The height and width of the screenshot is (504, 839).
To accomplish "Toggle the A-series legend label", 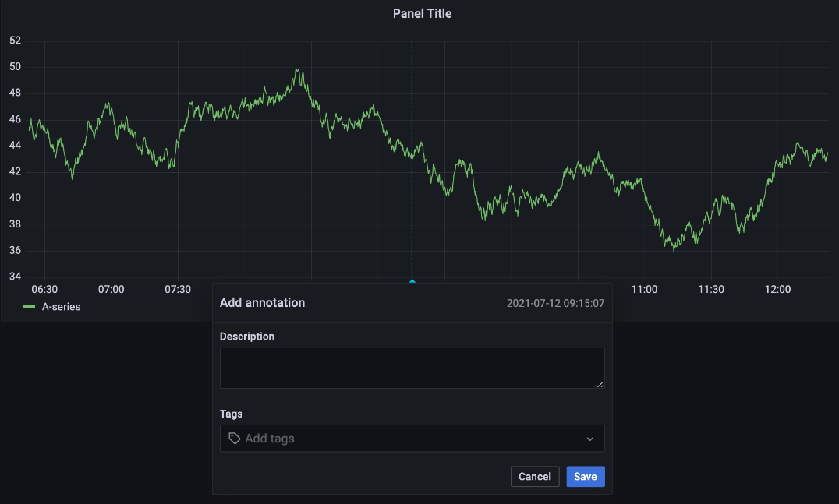I will click(61, 307).
